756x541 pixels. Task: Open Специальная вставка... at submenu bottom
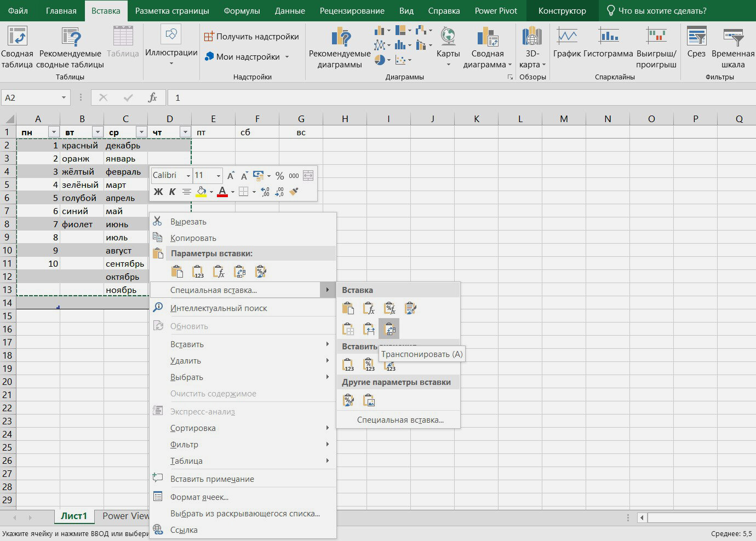click(400, 420)
